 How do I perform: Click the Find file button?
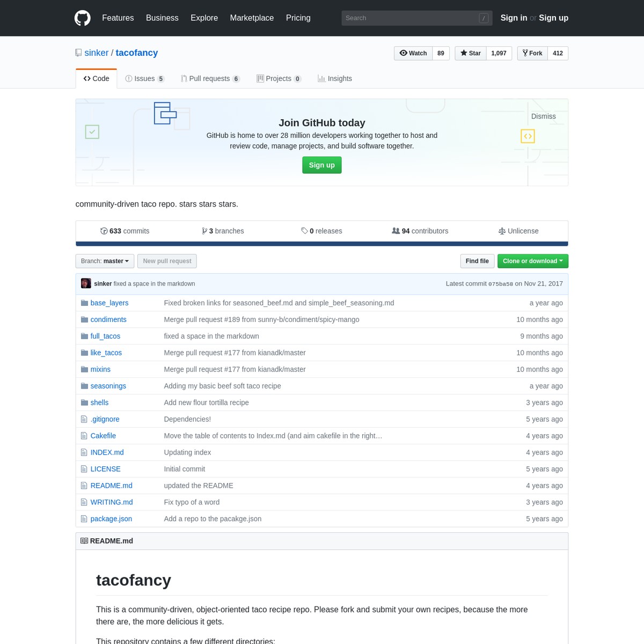477,261
